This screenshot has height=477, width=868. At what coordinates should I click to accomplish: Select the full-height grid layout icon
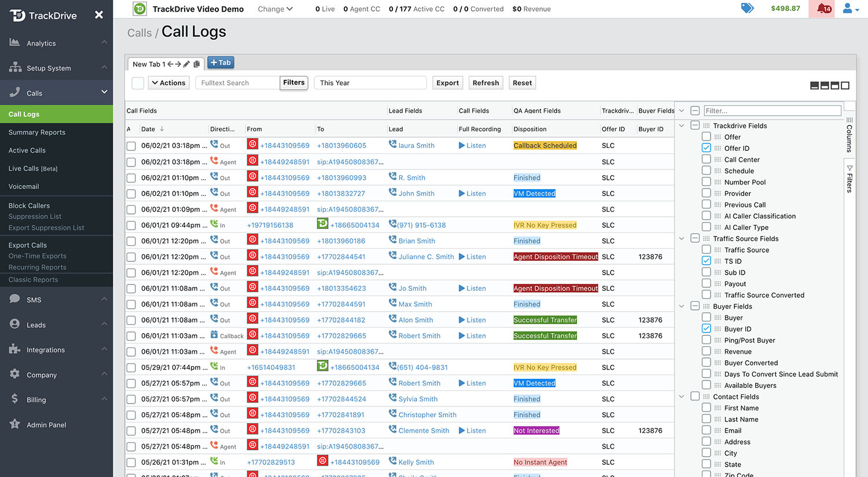845,86
